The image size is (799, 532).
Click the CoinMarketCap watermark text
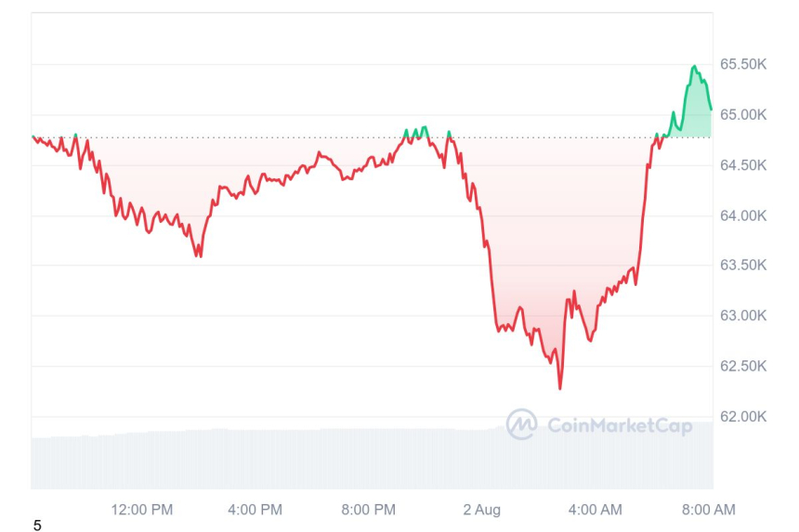tap(620, 425)
